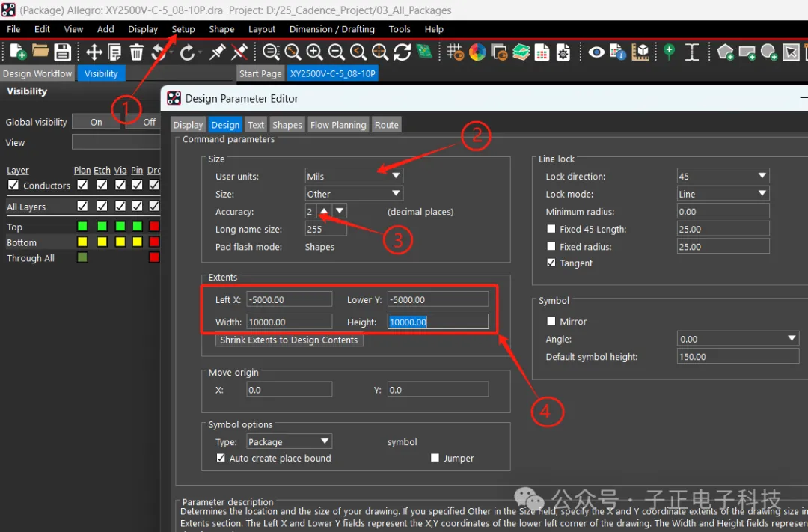Switch to the Flow Planning tab
This screenshot has width=808, height=532.
(339, 125)
